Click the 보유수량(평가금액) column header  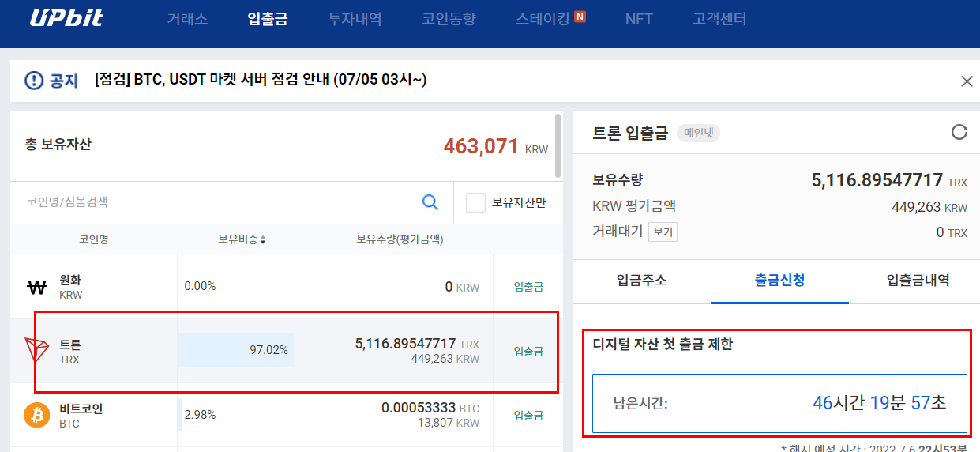(x=400, y=239)
